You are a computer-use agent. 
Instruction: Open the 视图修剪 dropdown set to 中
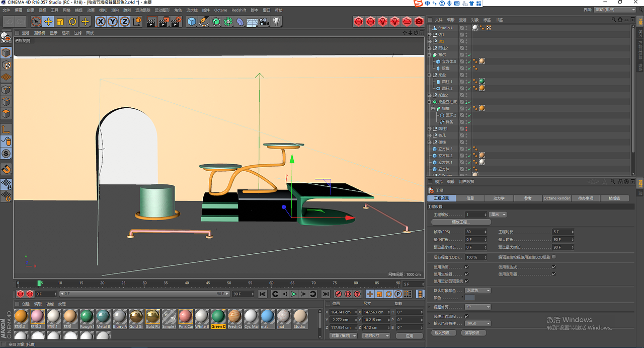477,307
